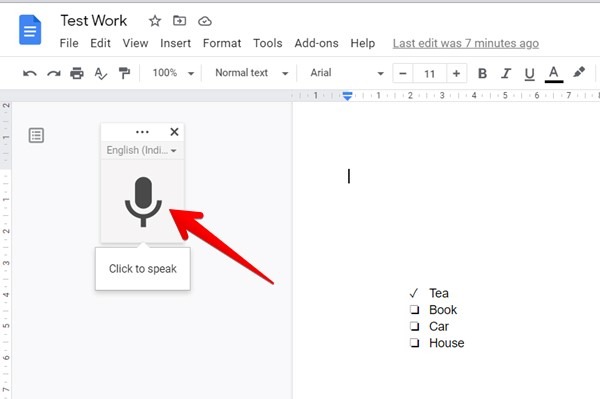Toggle underline formatting
This screenshot has width=600, height=399.
(529, 74)
